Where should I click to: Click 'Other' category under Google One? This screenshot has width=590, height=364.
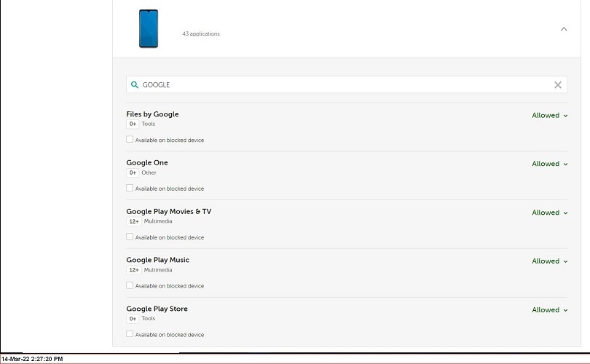[149, 173]
